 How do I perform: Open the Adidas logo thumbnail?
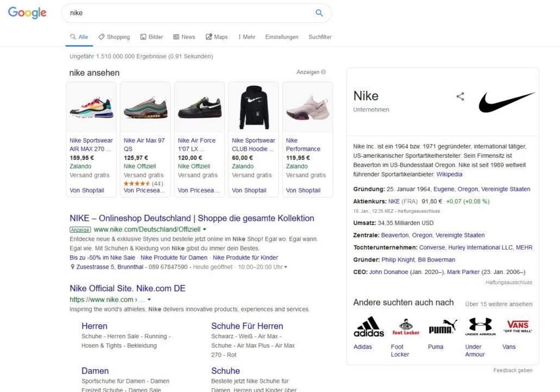pos(369,327)
